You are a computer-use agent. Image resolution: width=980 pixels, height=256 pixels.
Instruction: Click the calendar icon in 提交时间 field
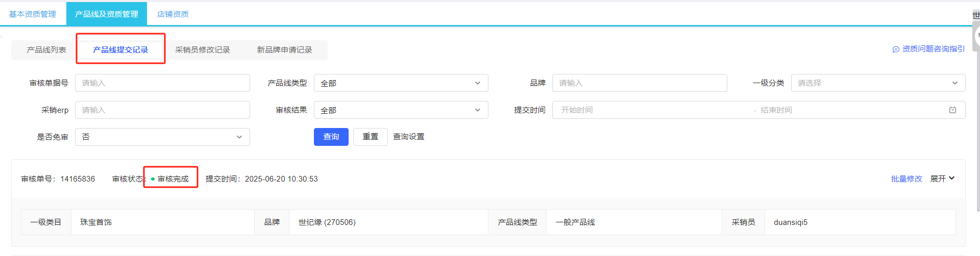(x=952, y=110)
